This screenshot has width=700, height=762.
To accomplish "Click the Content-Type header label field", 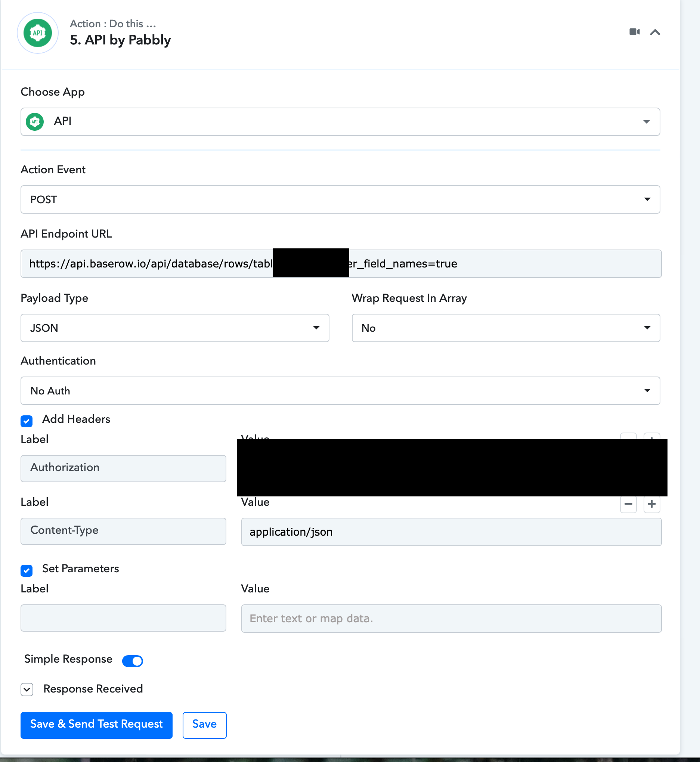I will coord(123,531).
